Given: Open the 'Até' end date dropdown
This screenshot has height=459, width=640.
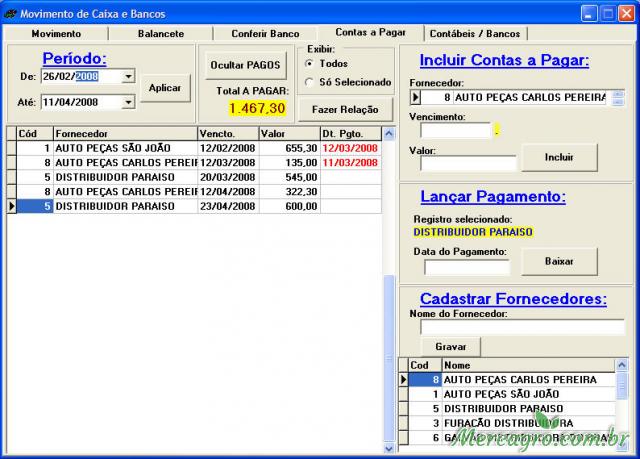Looking at the screenshot, I should pyautogui.click(x=129, y=101).
